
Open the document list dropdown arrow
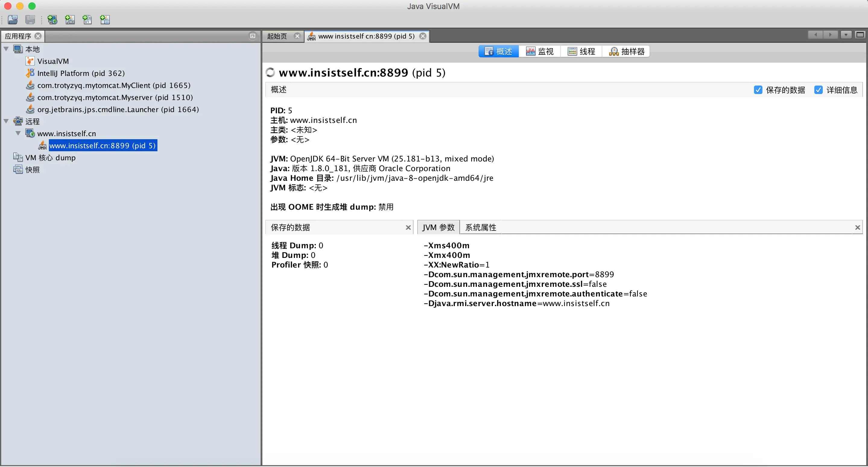[x=846, y=35]
